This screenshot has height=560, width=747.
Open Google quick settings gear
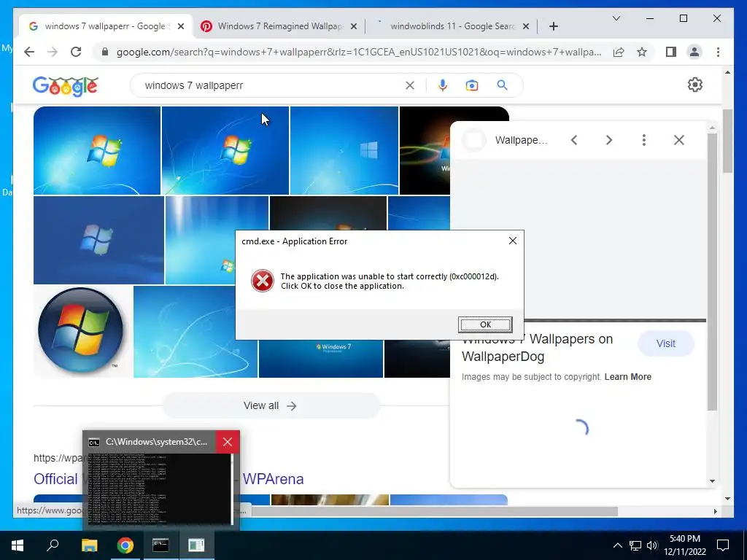click(x=694, y=85)
